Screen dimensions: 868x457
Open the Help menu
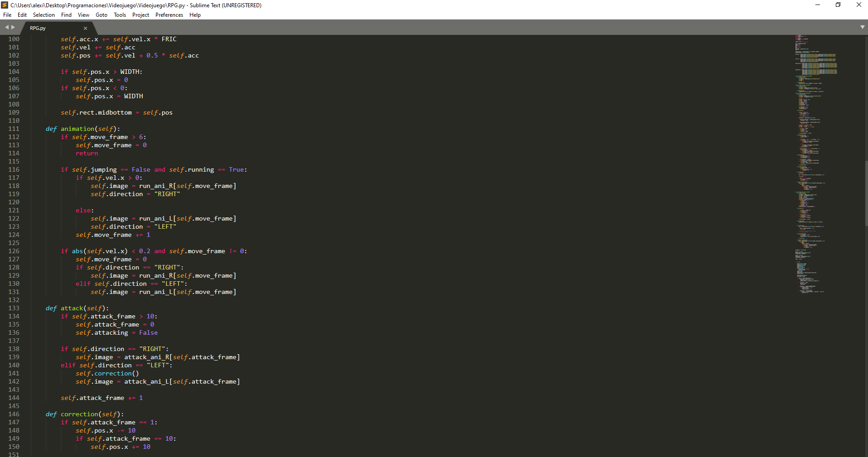(195, 15)
